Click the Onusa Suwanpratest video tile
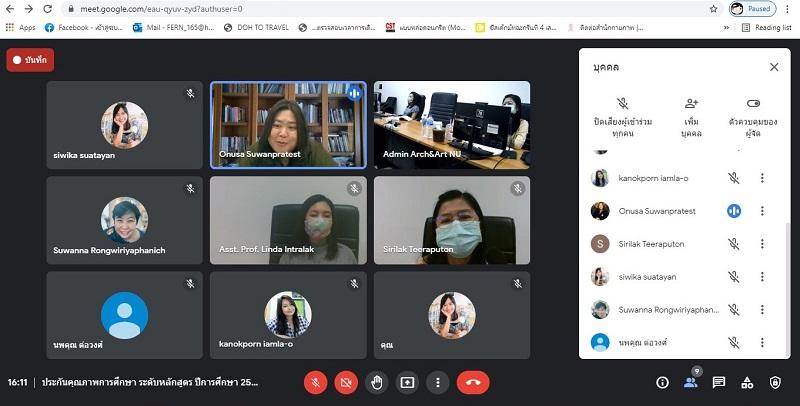 pos(288,125)
